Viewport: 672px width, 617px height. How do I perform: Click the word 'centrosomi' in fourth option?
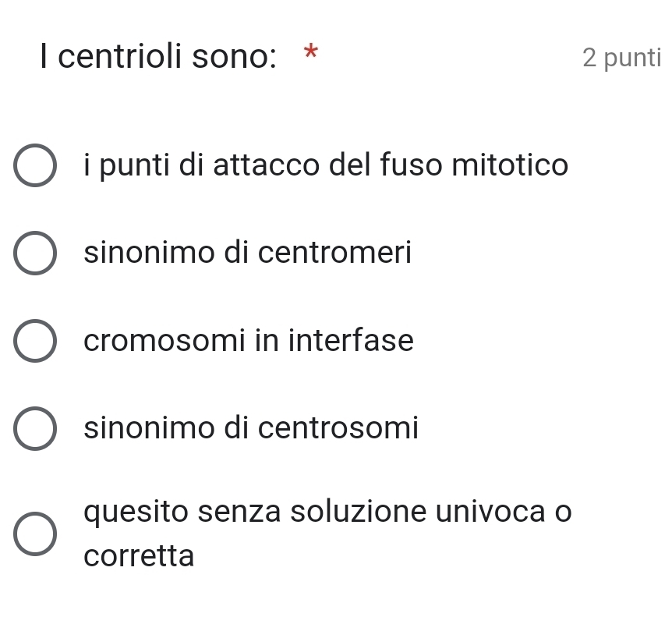point(339,428)
